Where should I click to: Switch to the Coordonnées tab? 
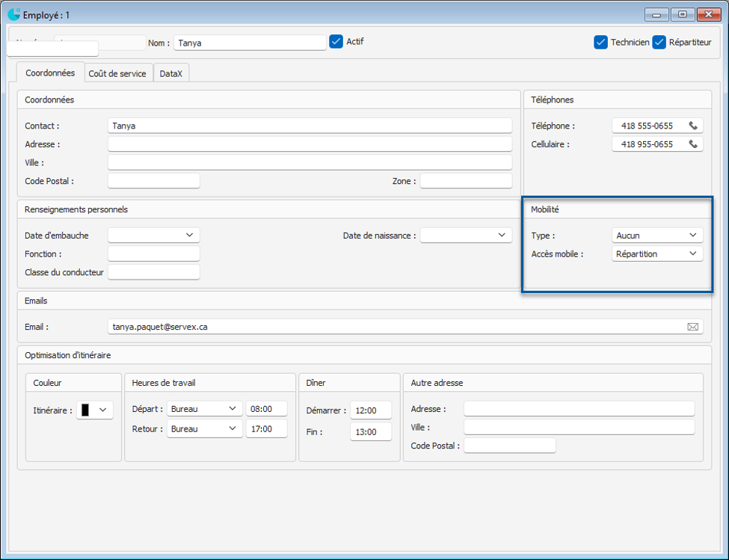pyautogui.click(x=50, y=73)
